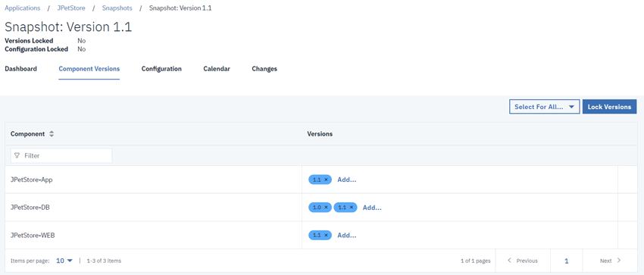644x275 pixels.
Task: Go to Snapshots breadcrumb link
Action: pos(117,8)
